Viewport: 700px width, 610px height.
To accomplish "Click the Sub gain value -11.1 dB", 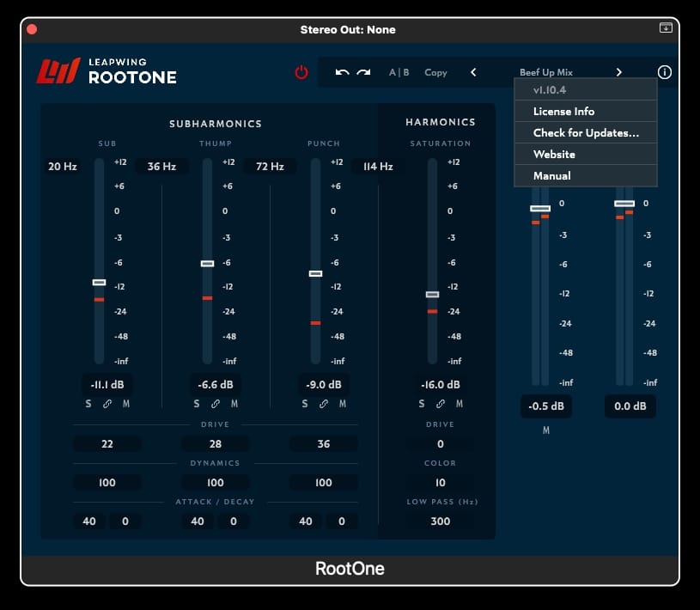I will point(107,385).
